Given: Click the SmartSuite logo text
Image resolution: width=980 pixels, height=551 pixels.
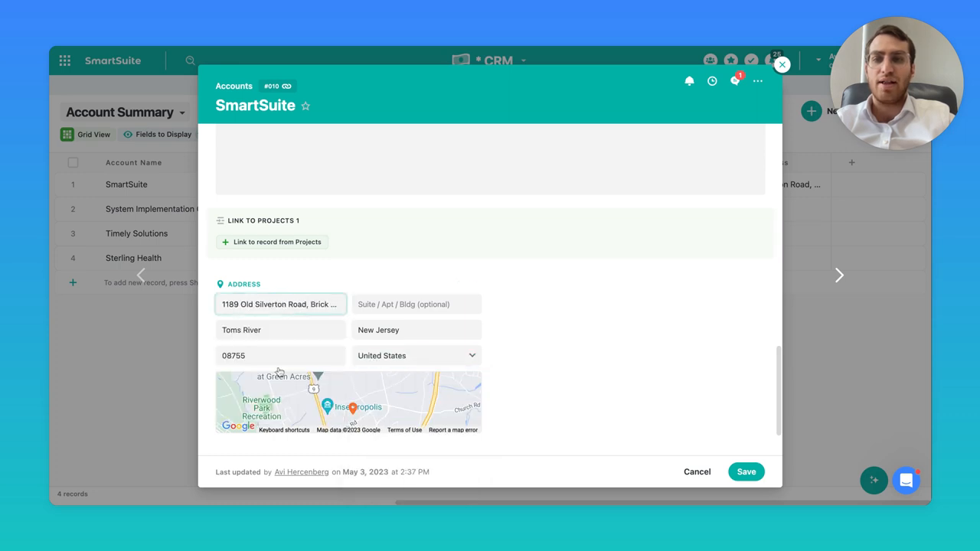Looking at the screenshot, I should coord(113,60).
